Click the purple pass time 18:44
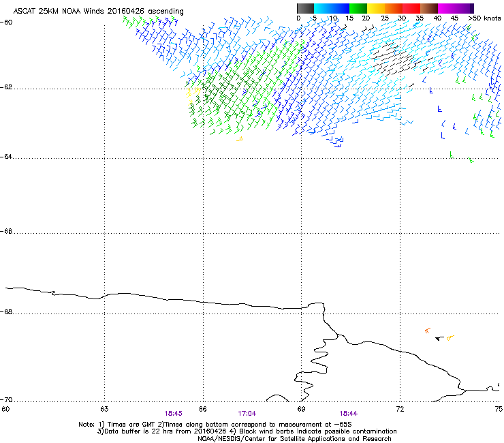504x443 pixels. tap(349, 414)
